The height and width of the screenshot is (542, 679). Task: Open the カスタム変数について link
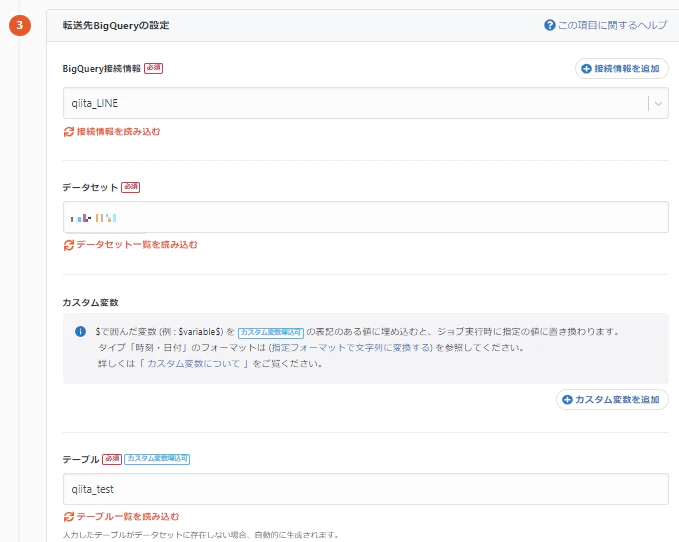tap(193, 363)
